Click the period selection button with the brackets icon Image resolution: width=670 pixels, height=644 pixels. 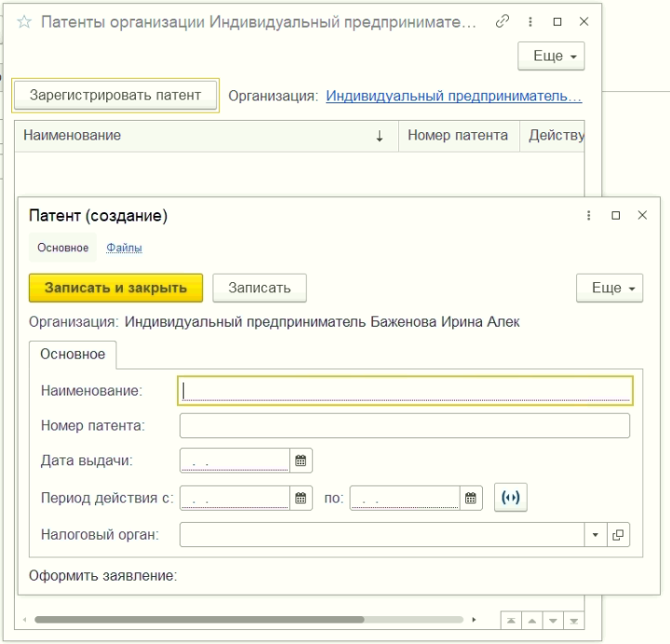(511, 497)
